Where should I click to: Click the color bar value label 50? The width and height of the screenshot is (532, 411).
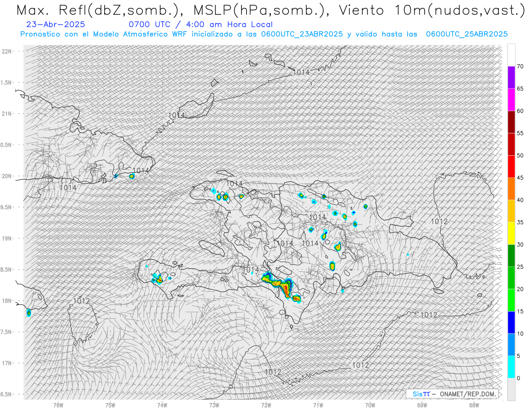(520, 156)
